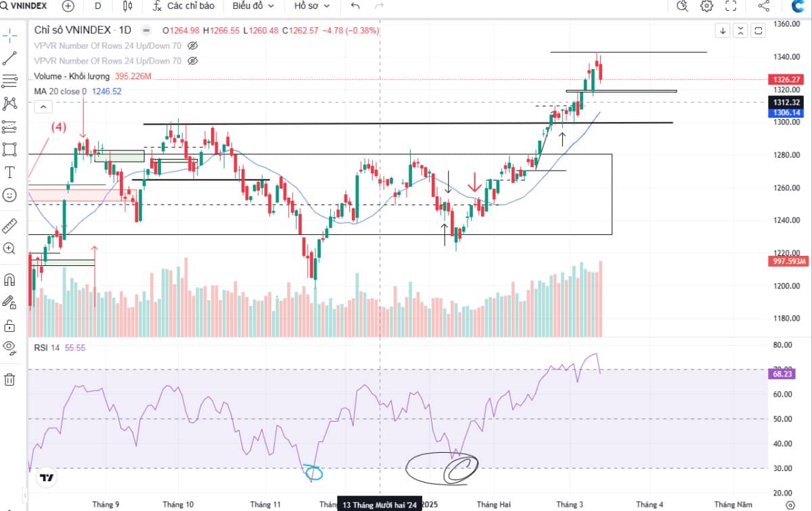
Task: Select the RSI 14 indicator legend
Action: pos(47,347)
